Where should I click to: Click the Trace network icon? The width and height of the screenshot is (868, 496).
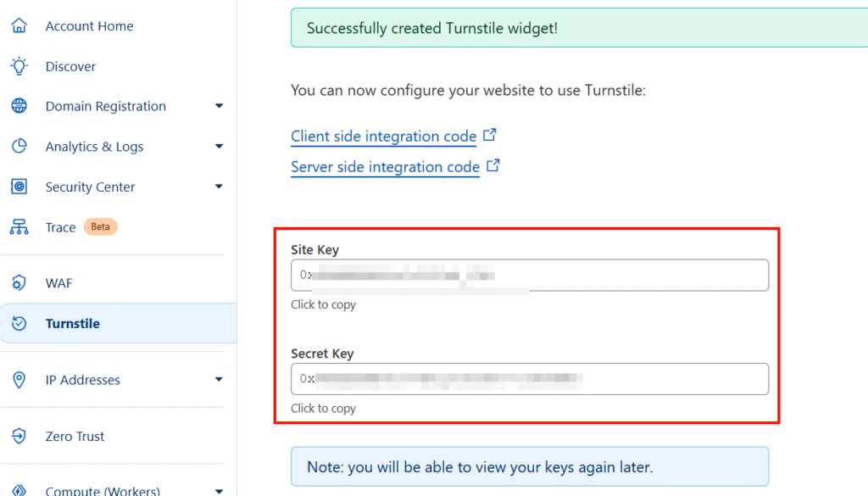tap(19, 227)
